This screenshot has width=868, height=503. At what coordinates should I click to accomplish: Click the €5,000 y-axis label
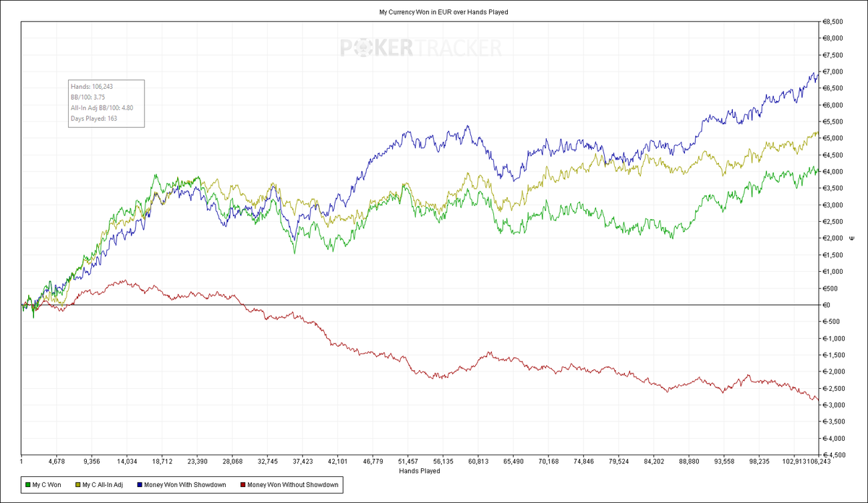point(833,138)
